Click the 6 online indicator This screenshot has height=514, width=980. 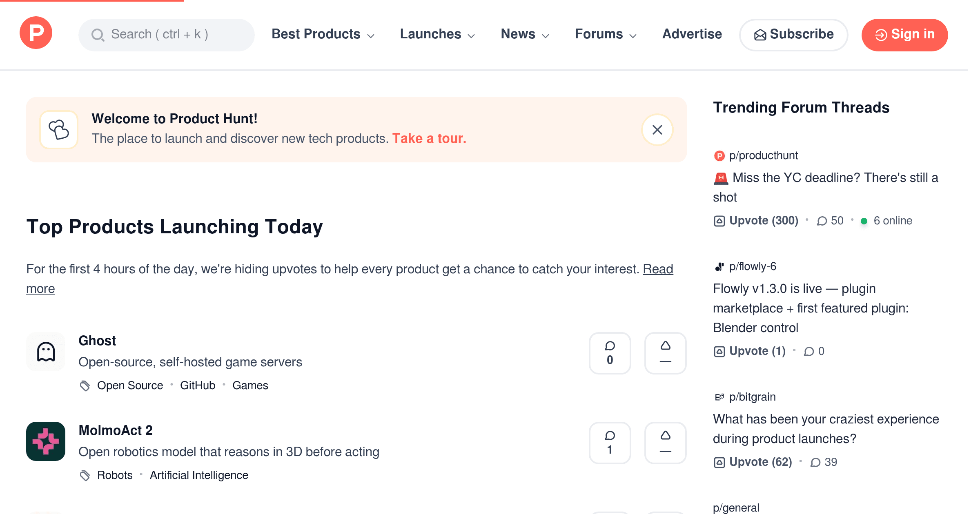pos(886,221)
